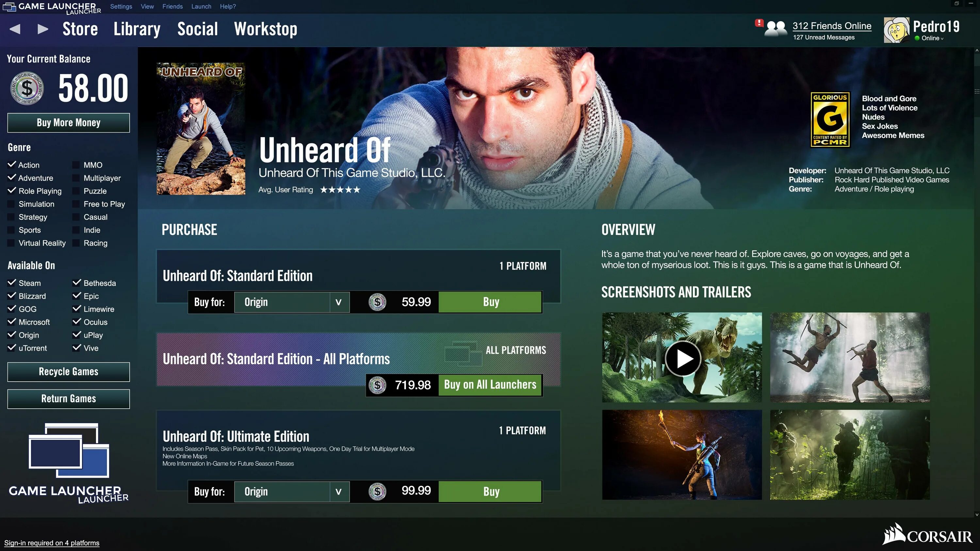This screenshot has height=551, width=980.
Task: Expand the Buy for Origin dropdown for Ultimate Edition
Action: click(339, 492)
